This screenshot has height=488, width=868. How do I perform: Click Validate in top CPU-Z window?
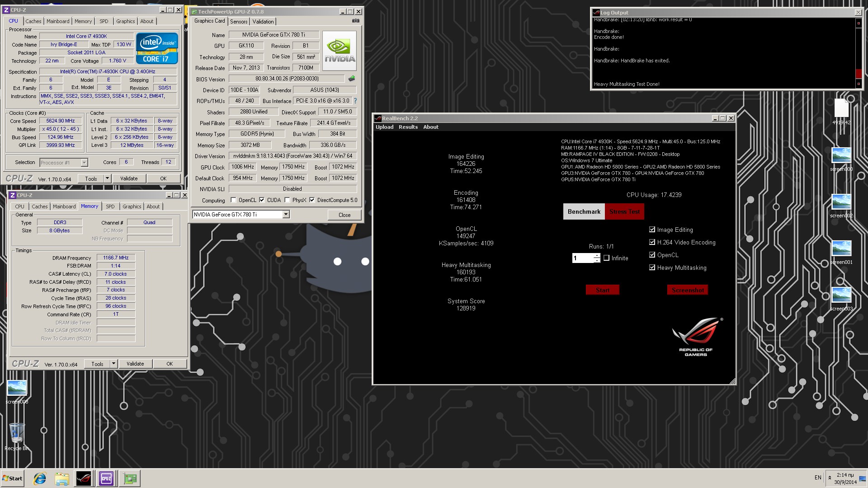pos(129,178)
